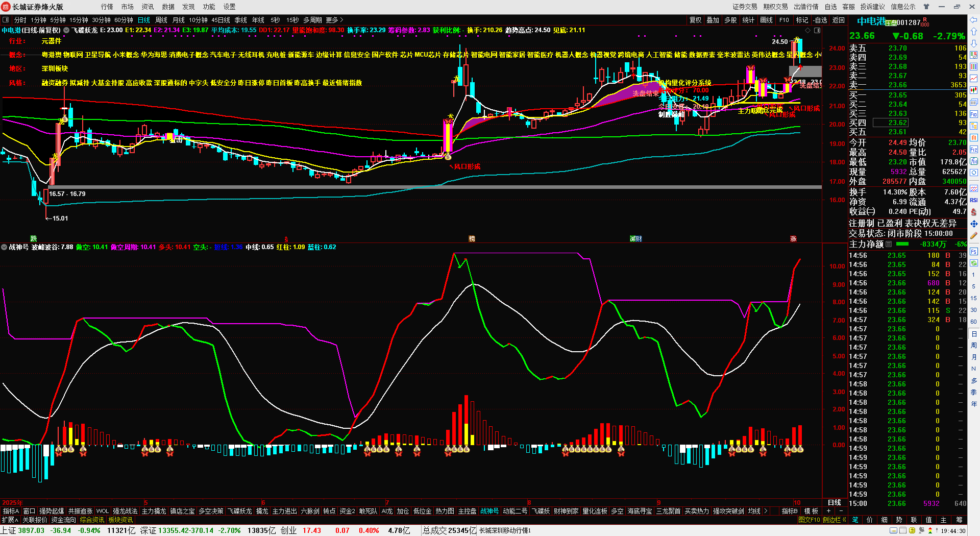Click the 季 period icon in right sidebar
980x536 pixels.
pos(974,392)
